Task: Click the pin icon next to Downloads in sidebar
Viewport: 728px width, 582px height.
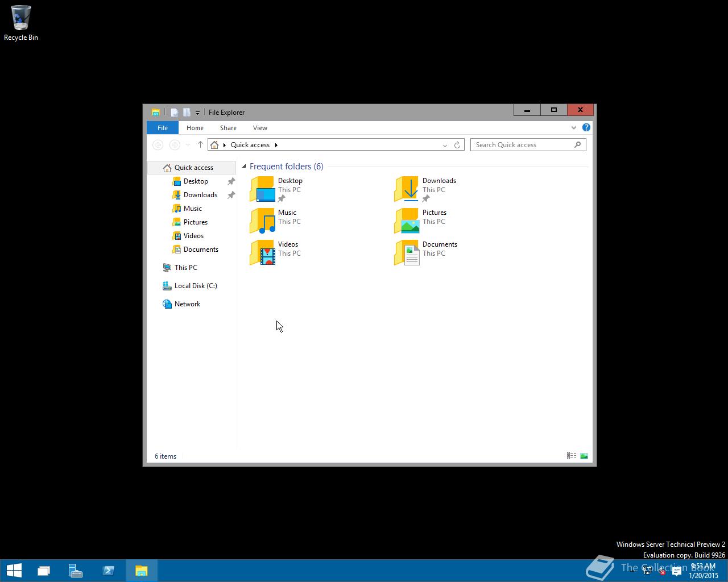Action: [x=231, y=195]
